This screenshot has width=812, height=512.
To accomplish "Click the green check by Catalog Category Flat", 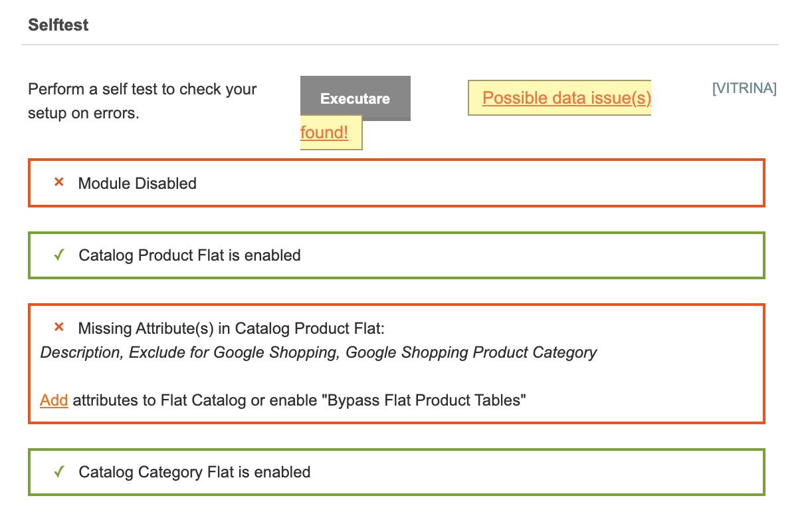I will point(58,471).
